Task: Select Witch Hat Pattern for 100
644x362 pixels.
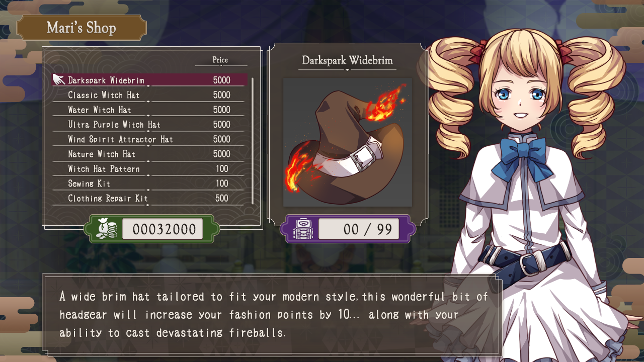Action: (x=150, y=169)
